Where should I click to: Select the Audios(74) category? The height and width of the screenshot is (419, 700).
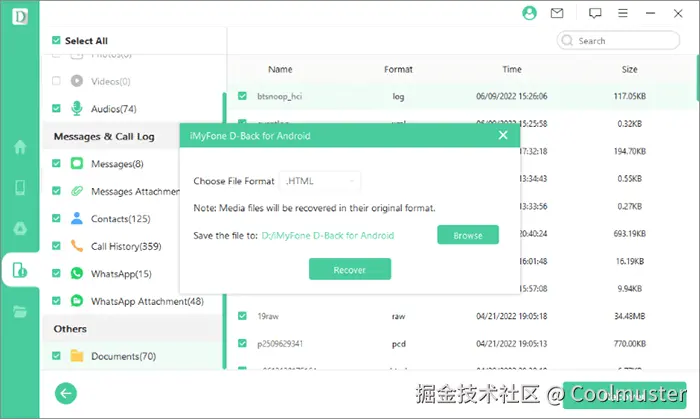[114, 109]
